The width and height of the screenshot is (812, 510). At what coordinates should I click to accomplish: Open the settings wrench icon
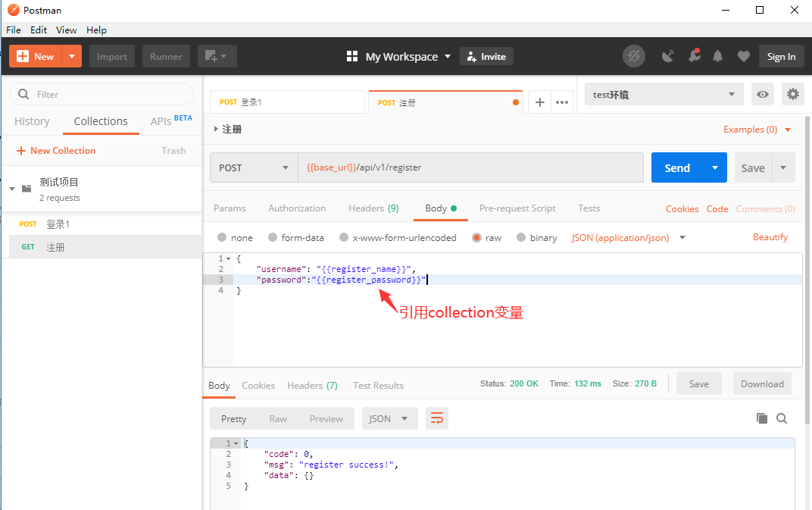(694, 56)
